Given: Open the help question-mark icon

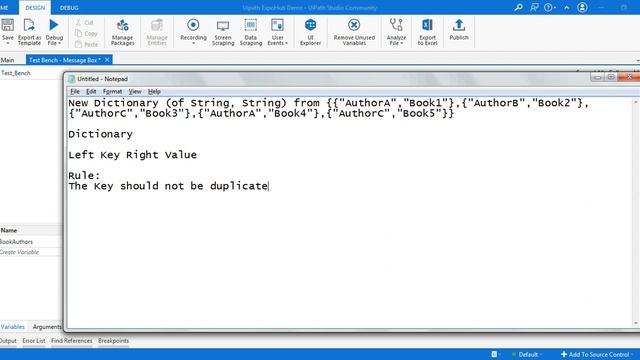Looking at the screenshot, I should [x=549, y=7].
